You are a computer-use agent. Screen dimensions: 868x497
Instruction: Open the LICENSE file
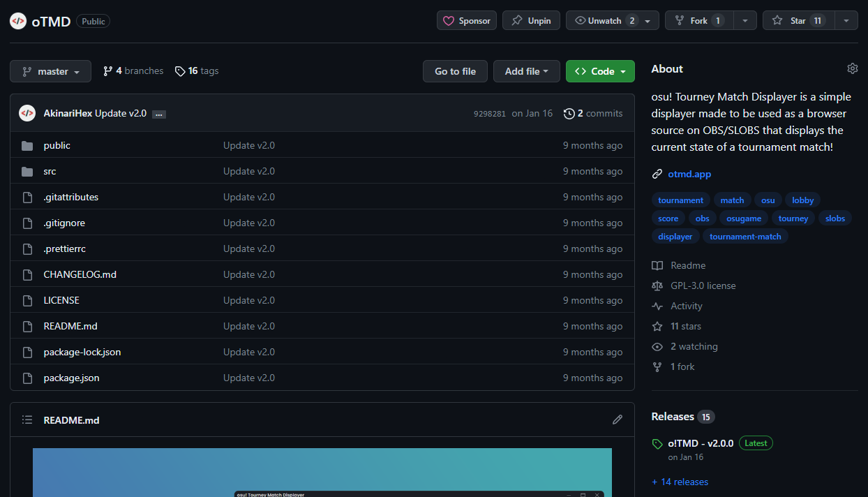pos(61,300)
